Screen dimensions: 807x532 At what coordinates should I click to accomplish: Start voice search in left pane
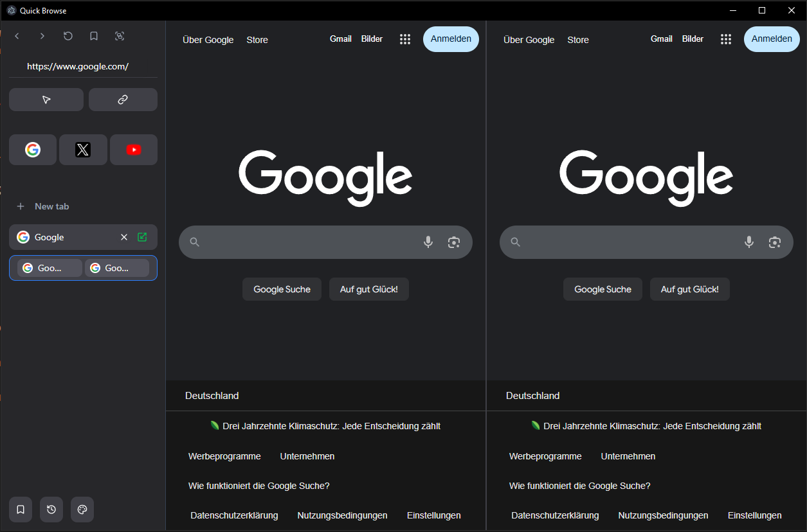click(428, 242)
